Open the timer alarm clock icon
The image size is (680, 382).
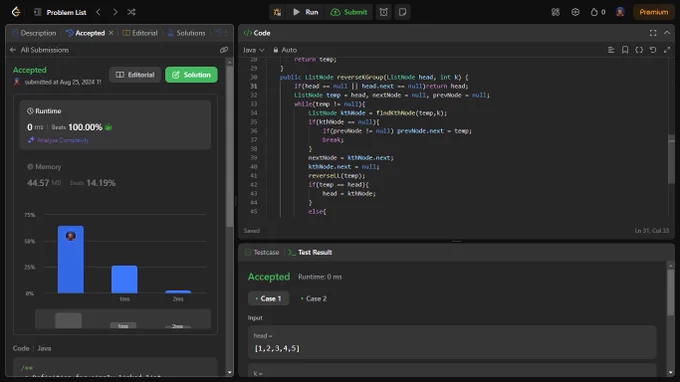point(384,12)
